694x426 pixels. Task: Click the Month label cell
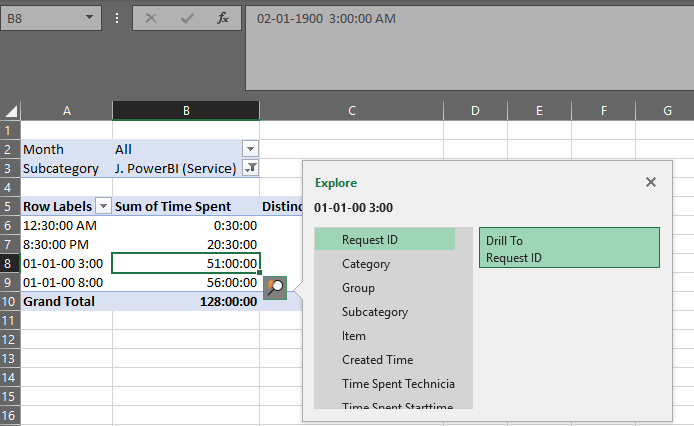tap(66, 149)
